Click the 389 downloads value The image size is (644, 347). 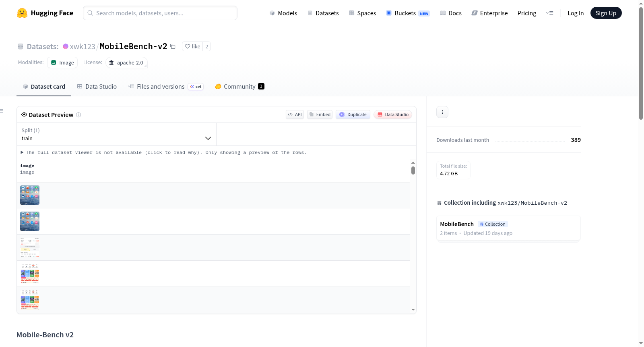pyautogui.click(x=576, y=140)
